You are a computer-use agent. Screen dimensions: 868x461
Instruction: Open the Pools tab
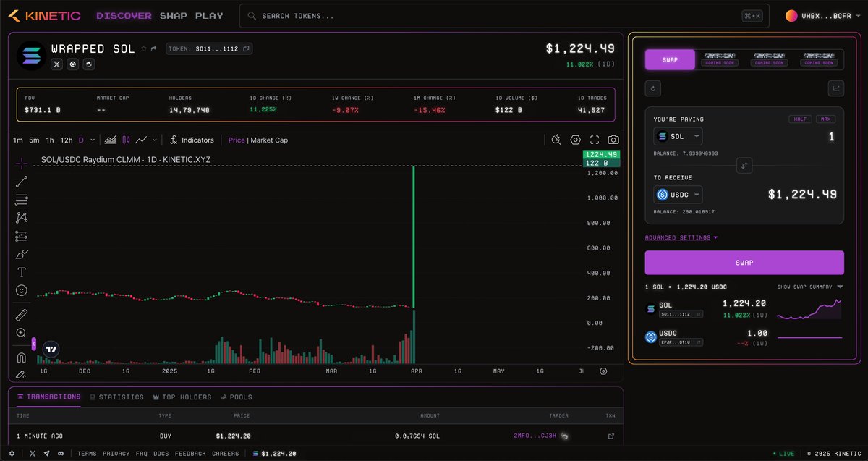tap(236, 397)
